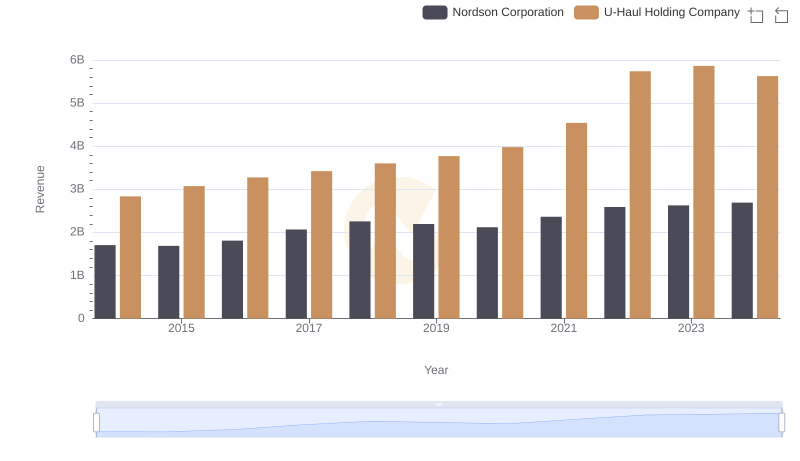Click the right handle of the zoom slider
The width and height of the screenshot is (800, 461).
point(781,422)
